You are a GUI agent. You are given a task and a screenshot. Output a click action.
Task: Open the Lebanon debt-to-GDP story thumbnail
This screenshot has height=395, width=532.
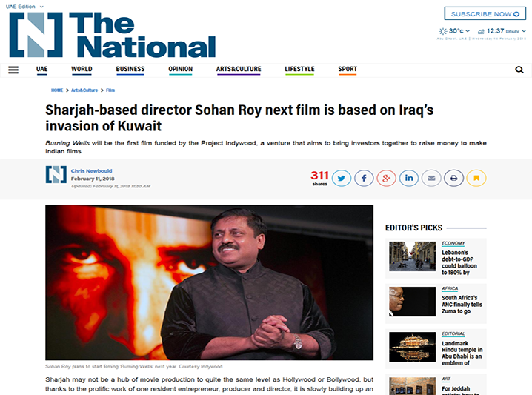412,256
